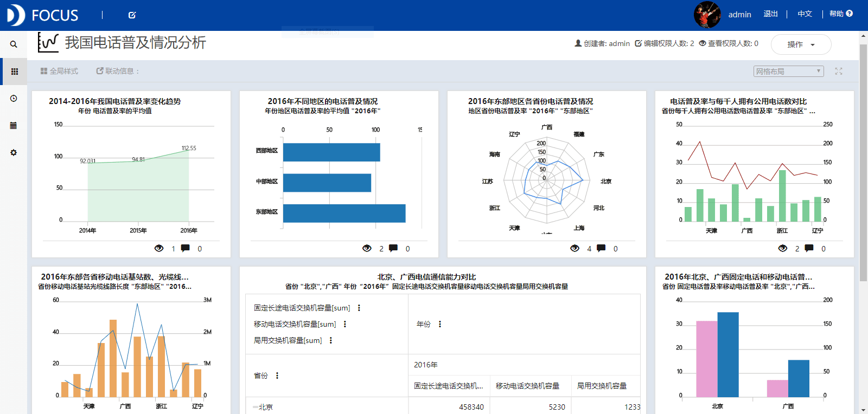Open the settings gear in sidebar
This screenshot has height=414, width=868.
[x=14, y=153]
